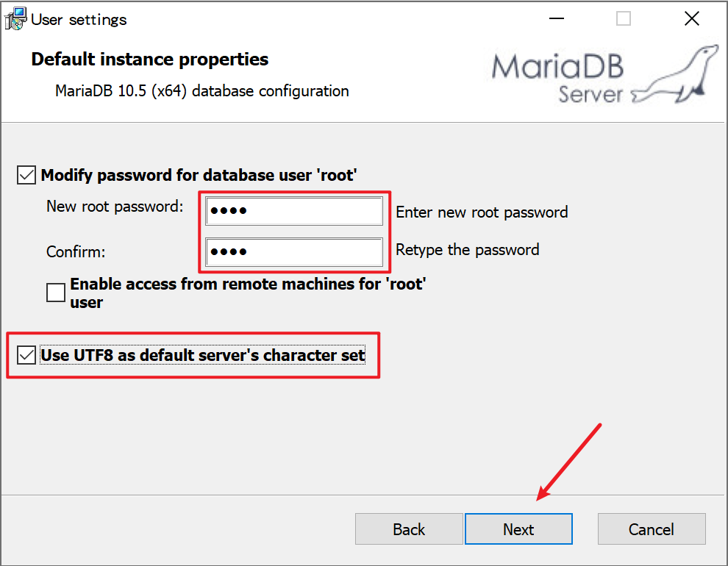This screenshot has height=566, width=728.
Task: Go to the Next installer step
Action: click(518, 529)
